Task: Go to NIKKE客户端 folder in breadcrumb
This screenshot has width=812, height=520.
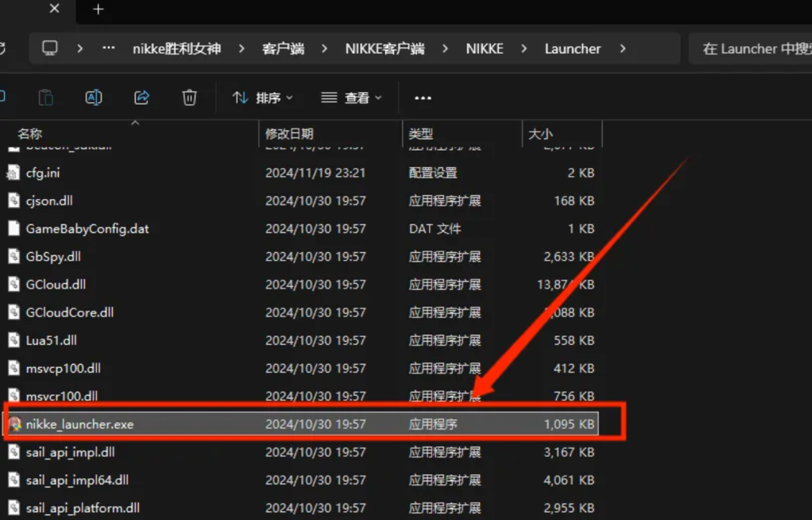Action: pos(385,48)
